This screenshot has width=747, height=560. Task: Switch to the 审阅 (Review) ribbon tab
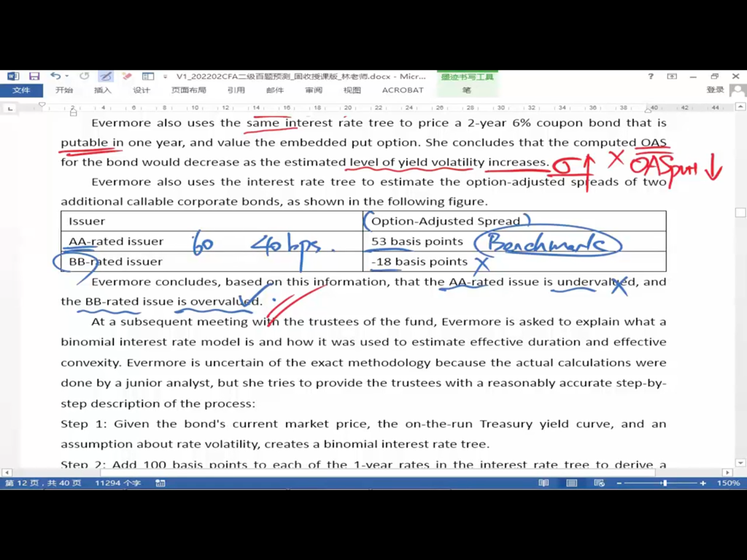point(314,90)
